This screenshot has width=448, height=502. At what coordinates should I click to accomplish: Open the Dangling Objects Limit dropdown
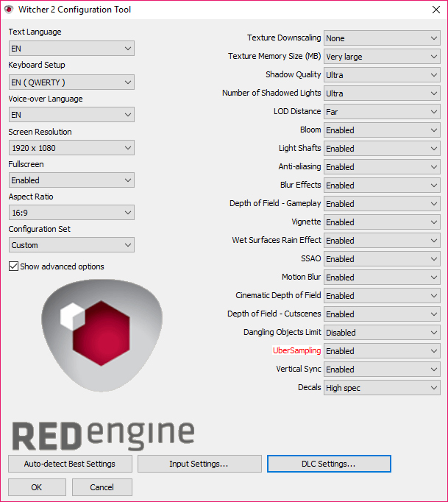[x=382, y=333]
